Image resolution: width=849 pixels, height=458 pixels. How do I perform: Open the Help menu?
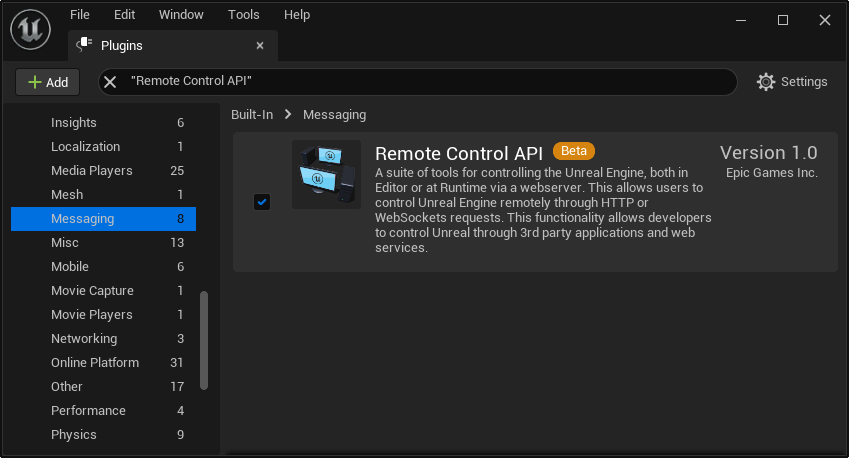pos(297,15)
